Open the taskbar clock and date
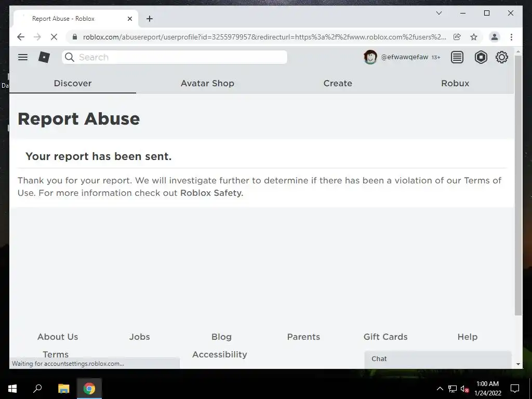Screen dimensions: 532x399 [x=487, y=389]
